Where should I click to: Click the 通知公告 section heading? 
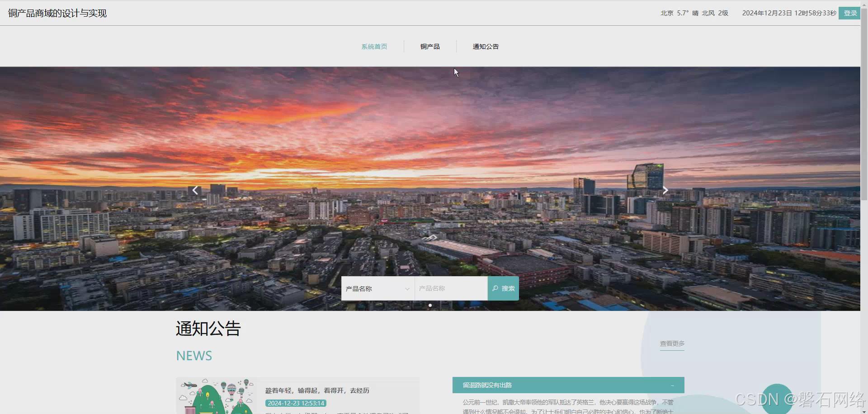click(x=208, y=329)
